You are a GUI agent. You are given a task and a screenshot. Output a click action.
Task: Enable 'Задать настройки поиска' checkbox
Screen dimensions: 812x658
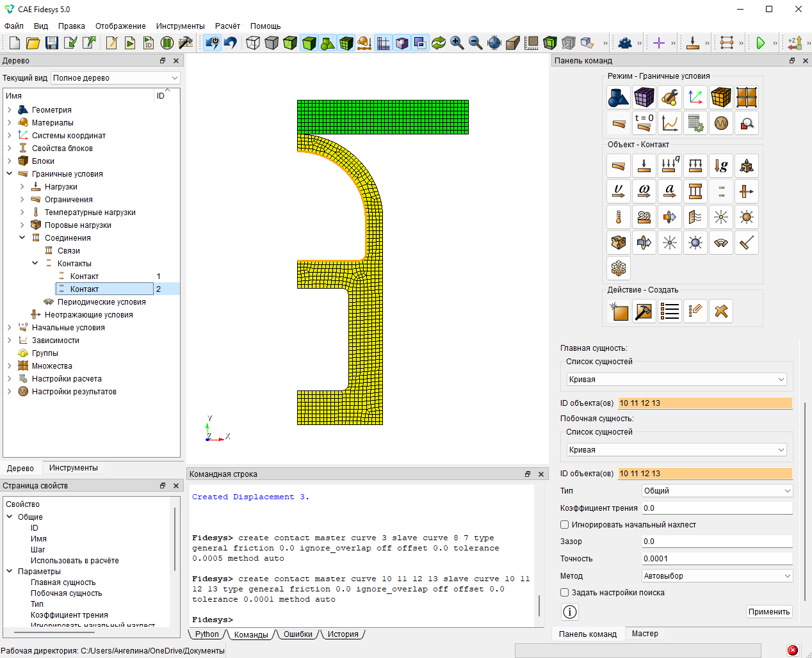(565, 593)
